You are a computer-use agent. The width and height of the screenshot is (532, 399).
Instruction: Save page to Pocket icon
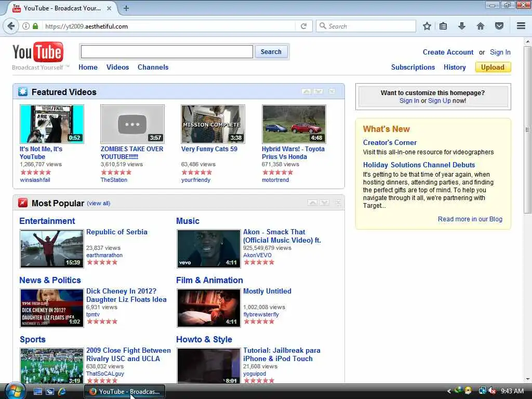499,26
